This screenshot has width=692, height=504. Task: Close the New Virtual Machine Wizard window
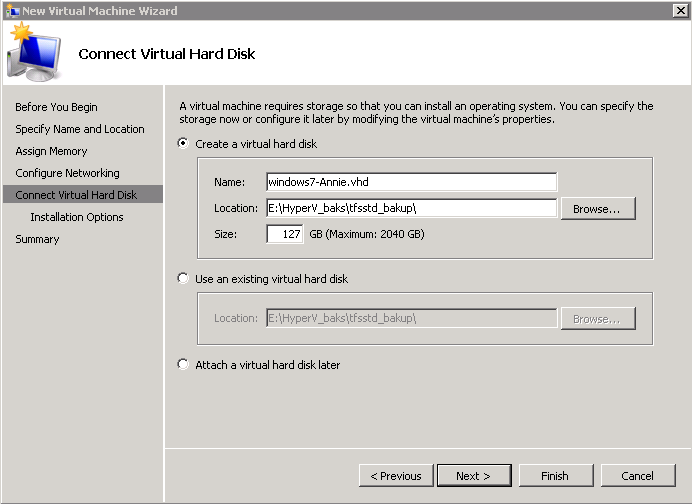click(680, 10)
